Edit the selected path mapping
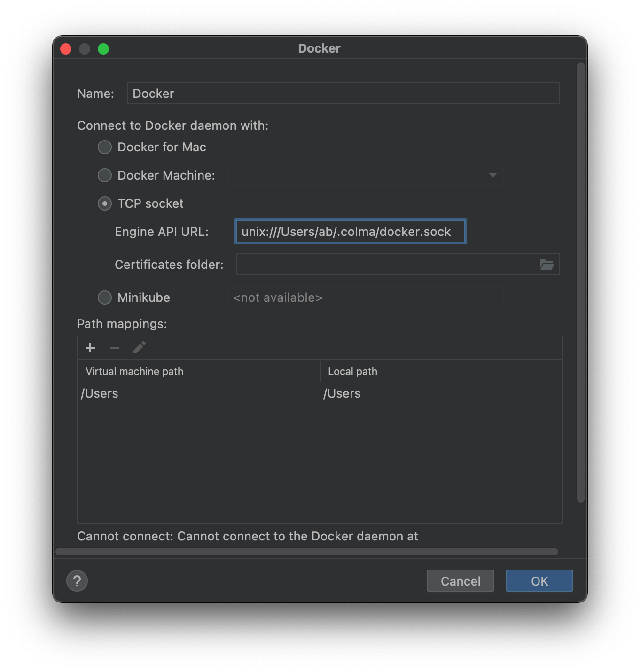Image resolution: width=640 pixels, height=672 pixels. point(139,348)
